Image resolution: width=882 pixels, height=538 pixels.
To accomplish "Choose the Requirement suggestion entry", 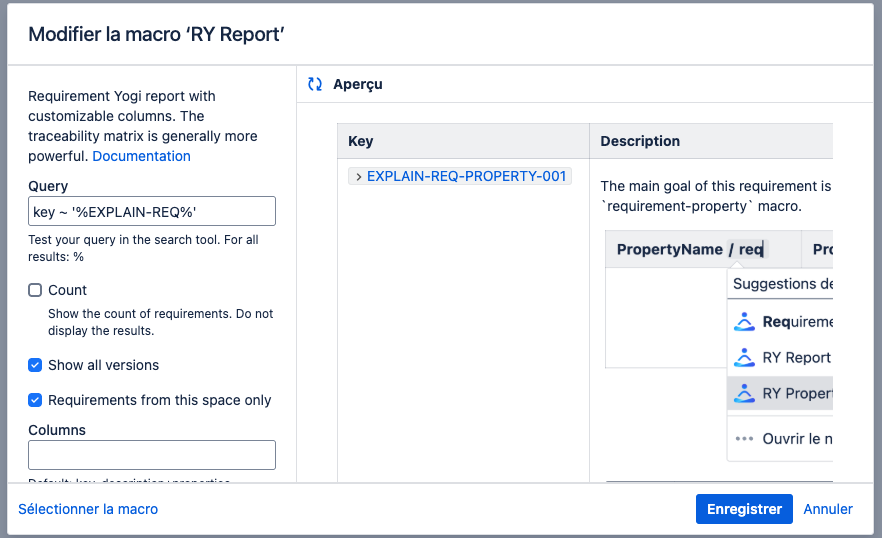I will (796, 322).
